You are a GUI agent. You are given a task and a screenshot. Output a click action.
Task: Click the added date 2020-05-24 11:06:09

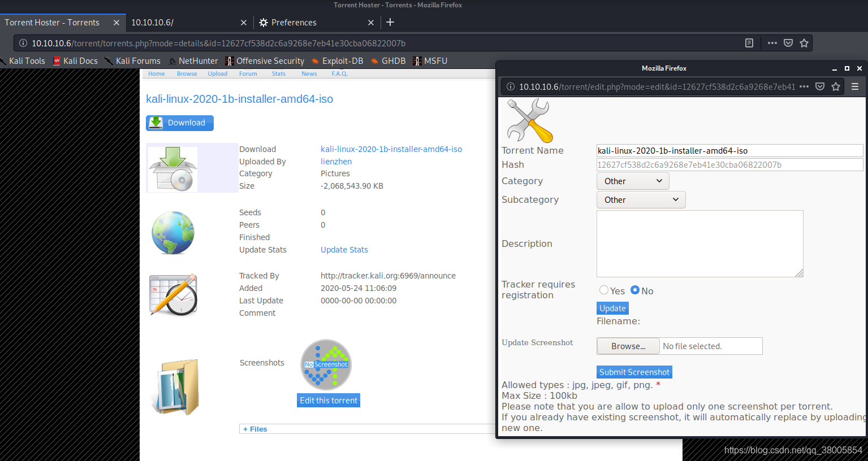(x=359, y=288)
